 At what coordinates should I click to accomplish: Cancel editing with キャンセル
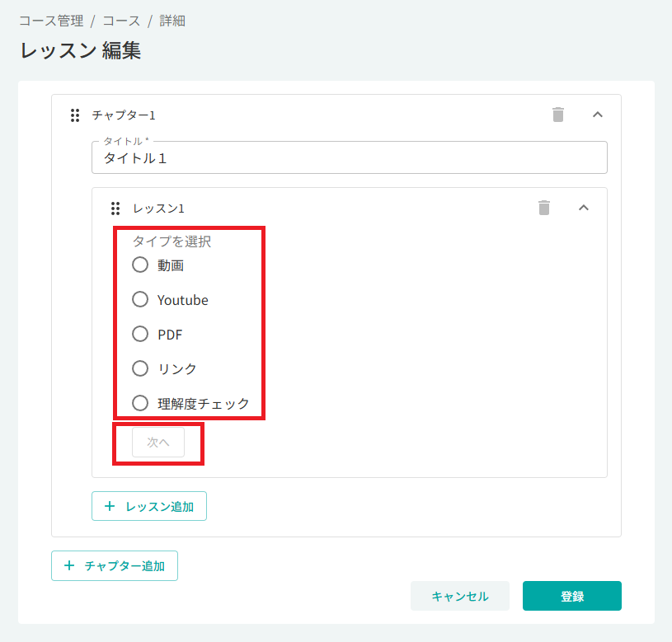[460, 596]
